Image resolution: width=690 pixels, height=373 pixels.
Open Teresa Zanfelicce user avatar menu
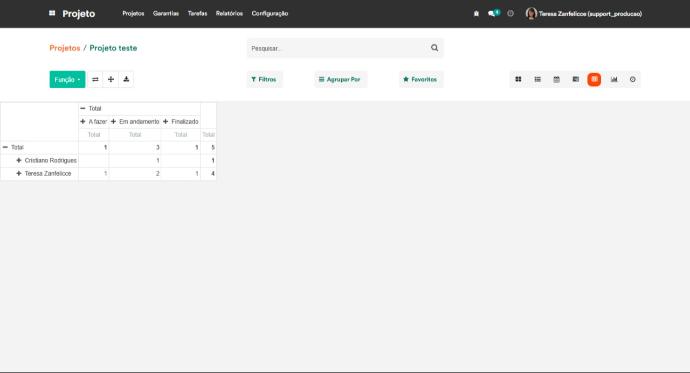(584, 14)
